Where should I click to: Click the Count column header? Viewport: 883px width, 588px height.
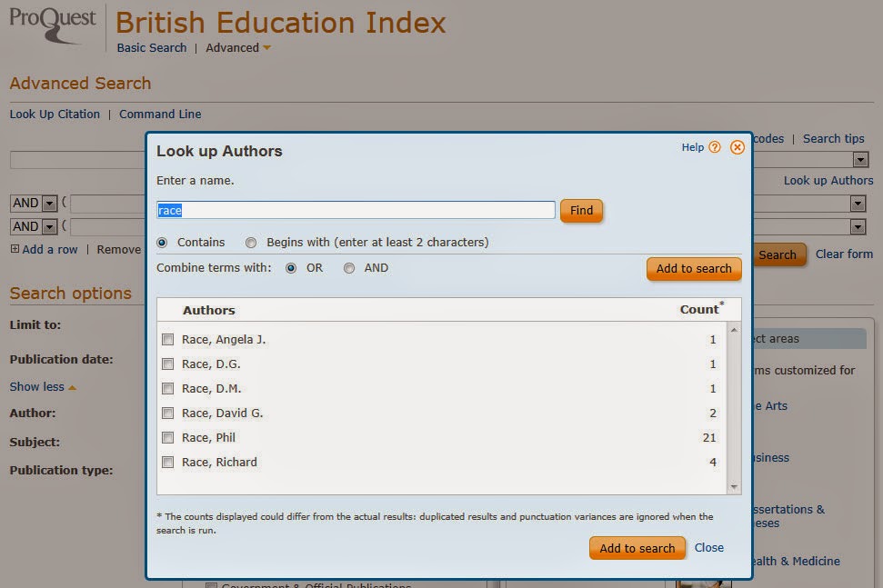pyautogui.click(x=702, y=309)
